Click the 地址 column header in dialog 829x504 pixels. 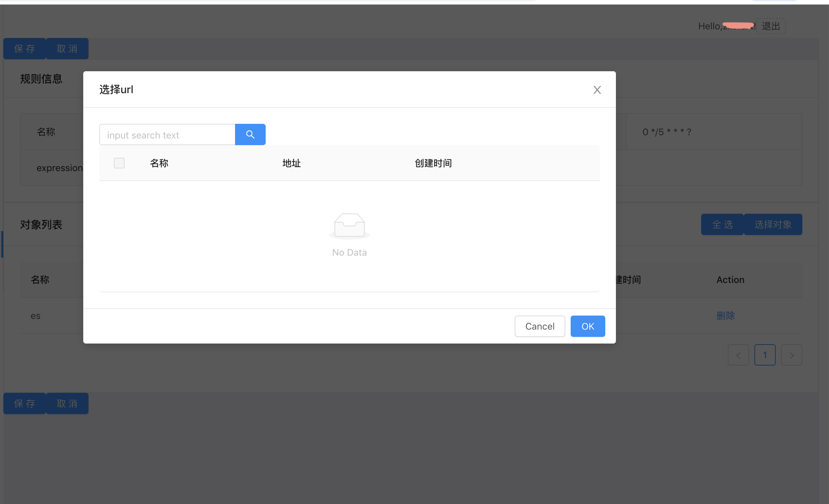click(x=291, y=163)
